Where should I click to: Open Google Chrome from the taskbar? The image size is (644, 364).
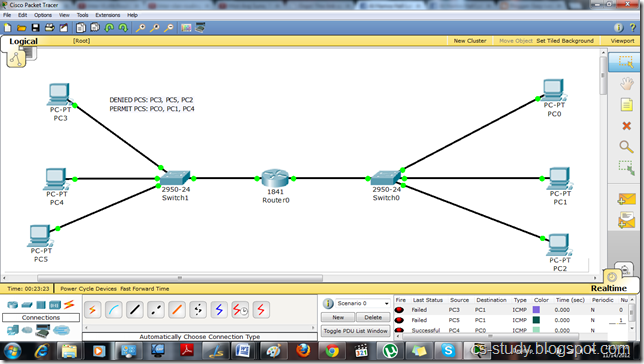tap(332, 351)
